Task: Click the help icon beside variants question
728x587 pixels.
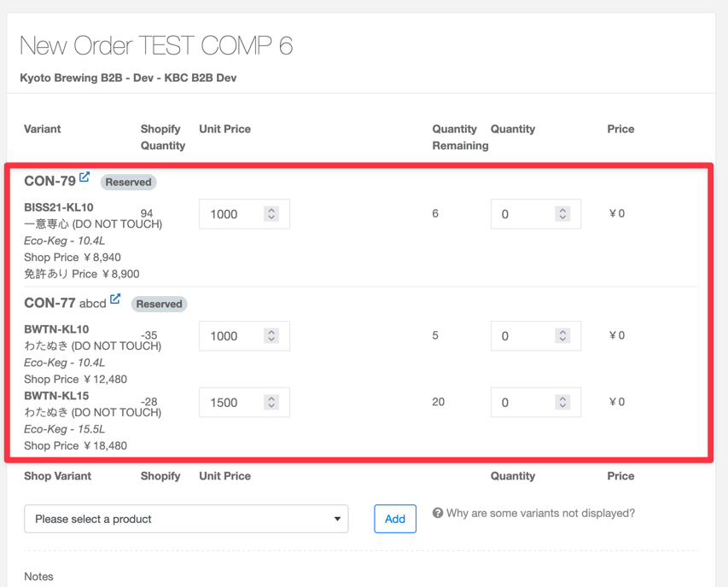Action: point(438,514)
